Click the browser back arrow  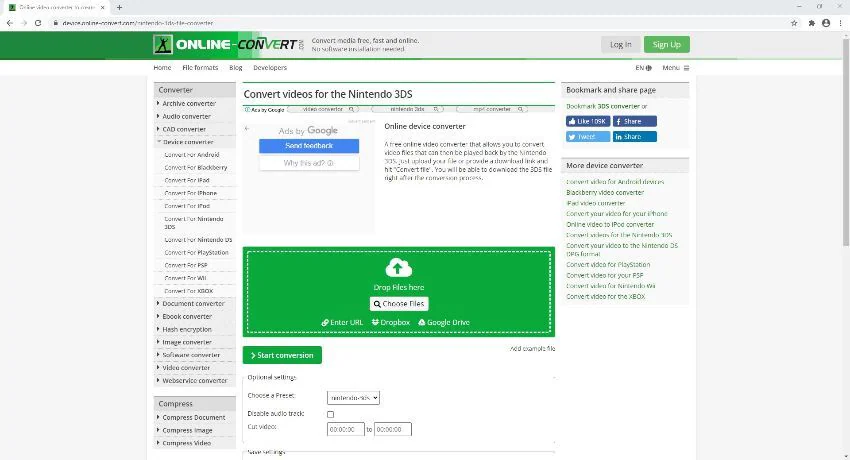(10, 23)
